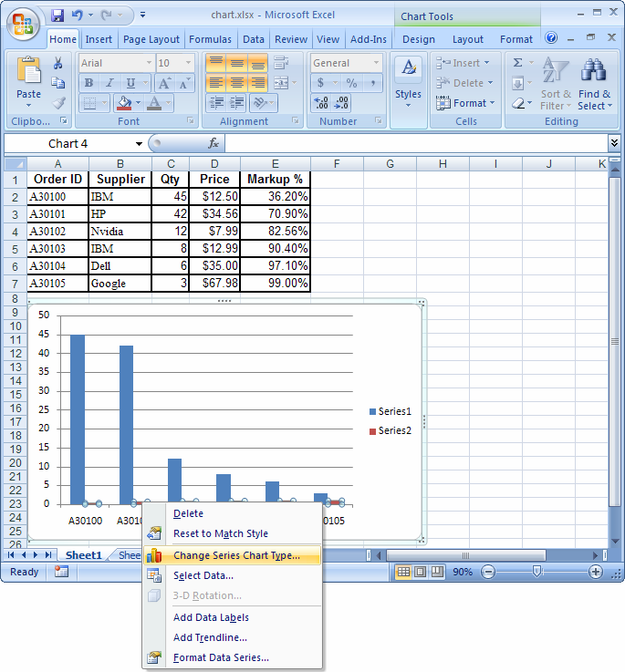This screenshot has height=672, width=625.
Task: Expand the Name Box Chart 4 dropdown
Action: (x=139, y=143)
